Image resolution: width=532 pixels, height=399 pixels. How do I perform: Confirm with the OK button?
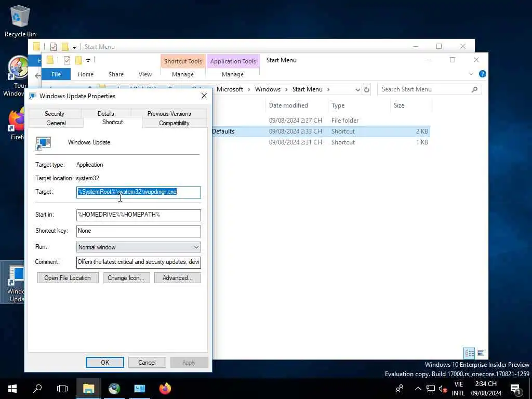click(105, 362)
